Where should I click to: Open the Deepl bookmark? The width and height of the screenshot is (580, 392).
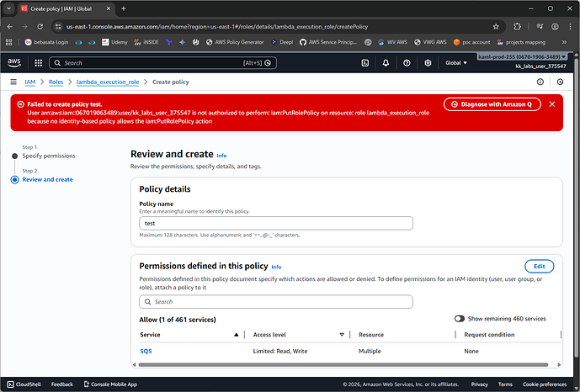tap(282, 42)
